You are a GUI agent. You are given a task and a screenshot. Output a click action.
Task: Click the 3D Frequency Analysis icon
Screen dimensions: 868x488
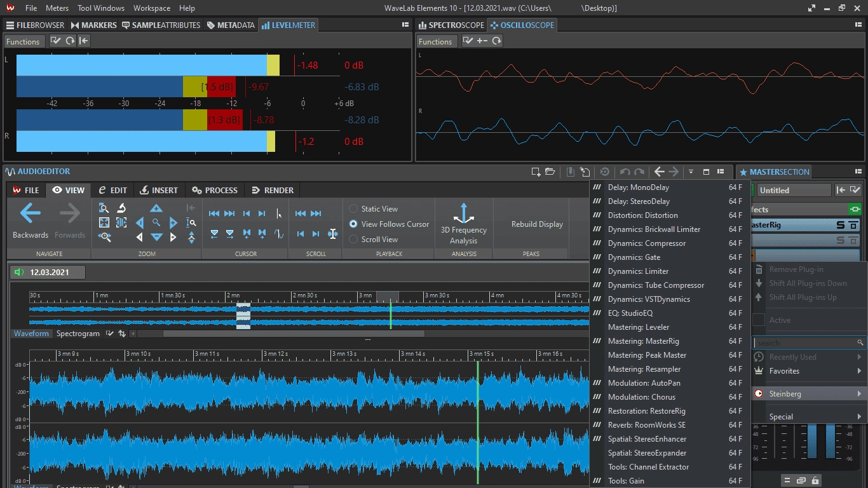click(463, 213)
